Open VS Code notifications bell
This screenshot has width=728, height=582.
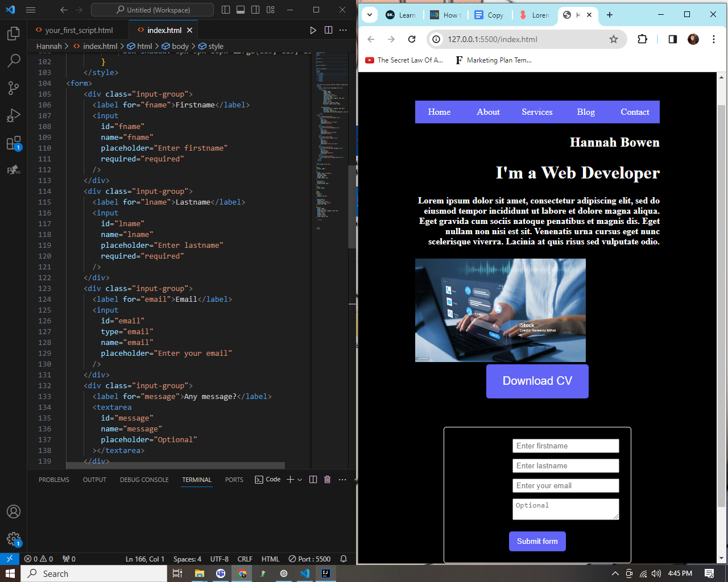(344, 559)
